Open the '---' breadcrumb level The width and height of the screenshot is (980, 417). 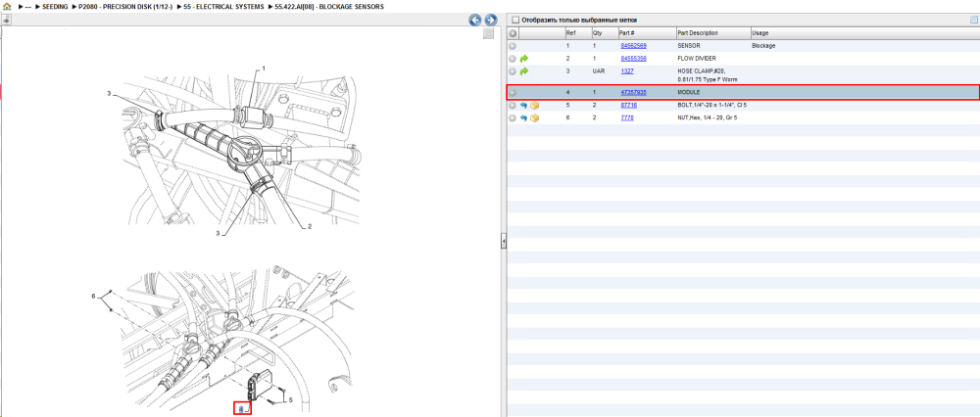click(28, 6)
